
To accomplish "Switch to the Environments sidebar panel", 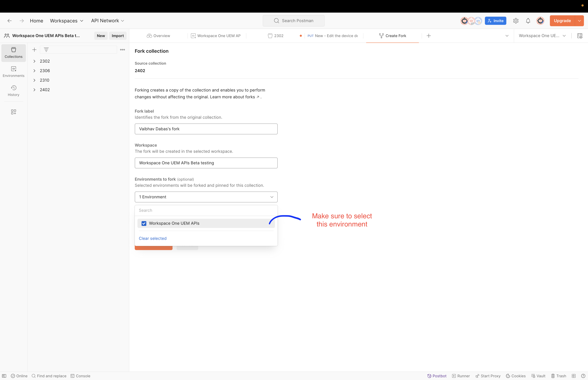I will pos(13,72).
